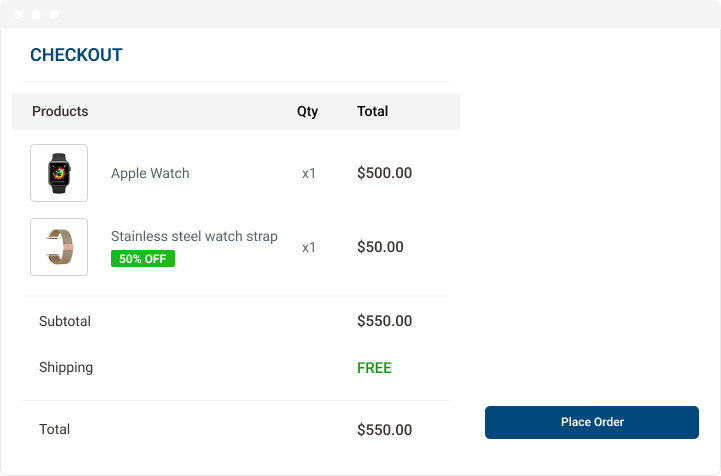The image size is (721, 476).
Task: Select the Apple Watch product name
Action: [150, 173]
